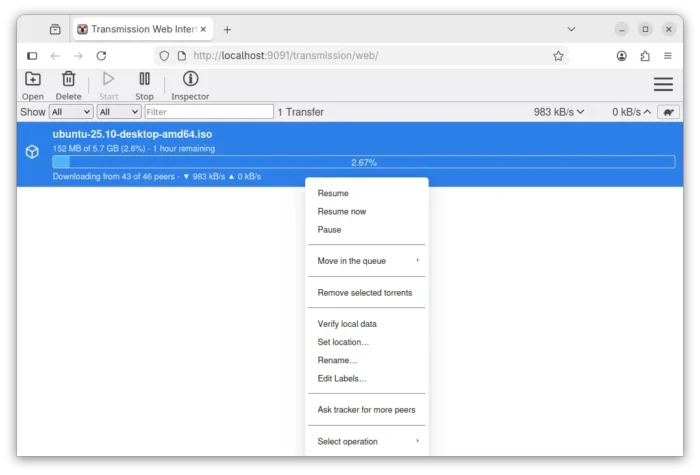Click Verify local data option
700x475 pixels.
(347, 324)
